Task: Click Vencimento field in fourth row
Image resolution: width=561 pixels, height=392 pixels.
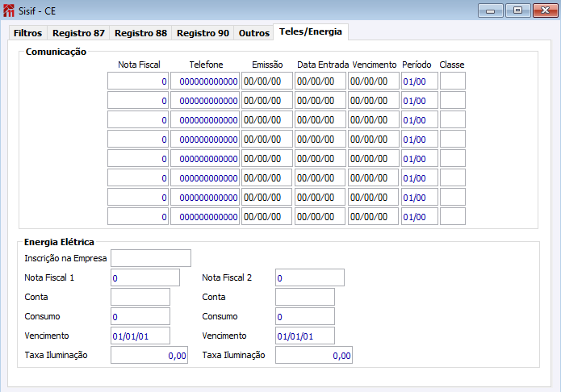Action: [x=374, y=139]
